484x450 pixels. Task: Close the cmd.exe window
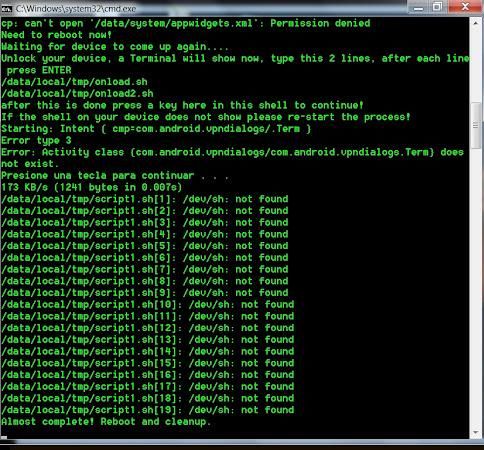465,7
